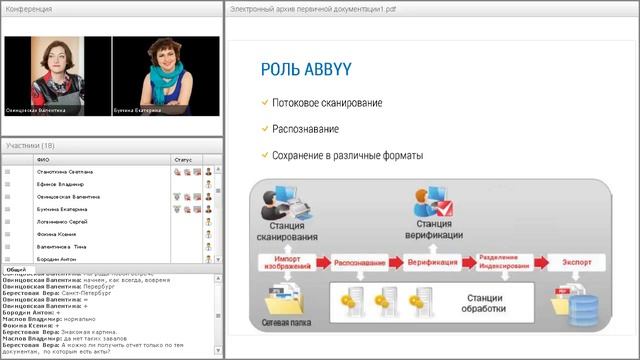
Task: Click the chat scrollbar thumb
Action: coord(218,316)
